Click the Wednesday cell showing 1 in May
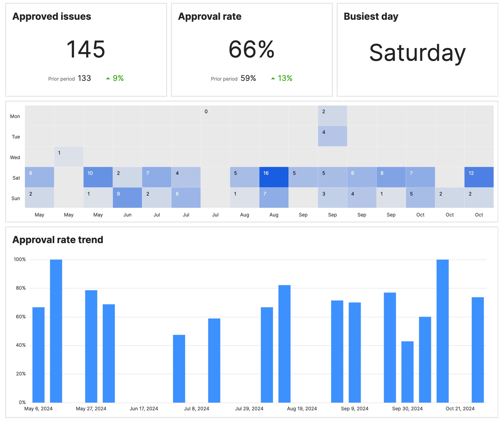This screenshot has width=504, height=421. [68, 157]
